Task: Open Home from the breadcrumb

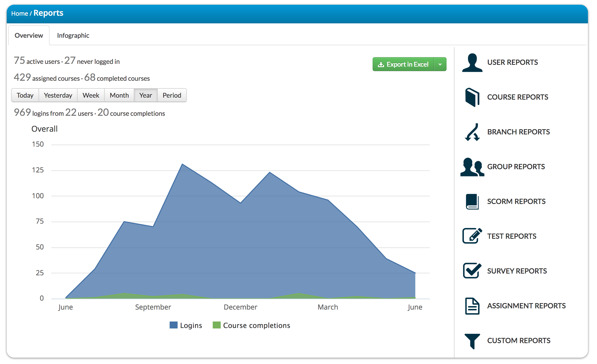Action: click(20, 13)
